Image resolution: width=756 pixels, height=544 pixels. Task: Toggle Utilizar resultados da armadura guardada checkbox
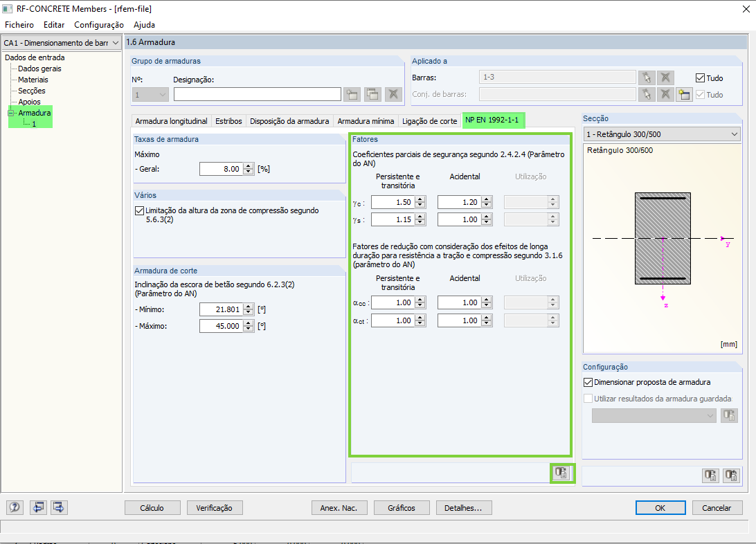[x=588, y=399]
